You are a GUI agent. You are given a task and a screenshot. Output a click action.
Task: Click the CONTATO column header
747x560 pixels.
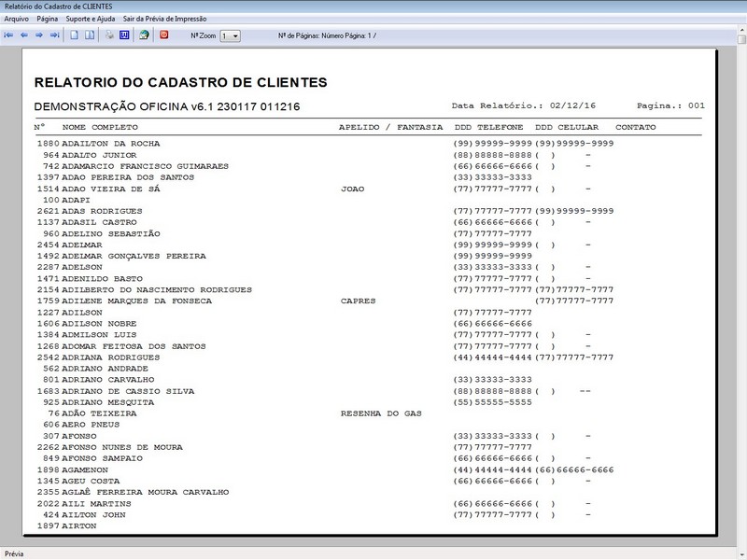(x=636, y=127)
